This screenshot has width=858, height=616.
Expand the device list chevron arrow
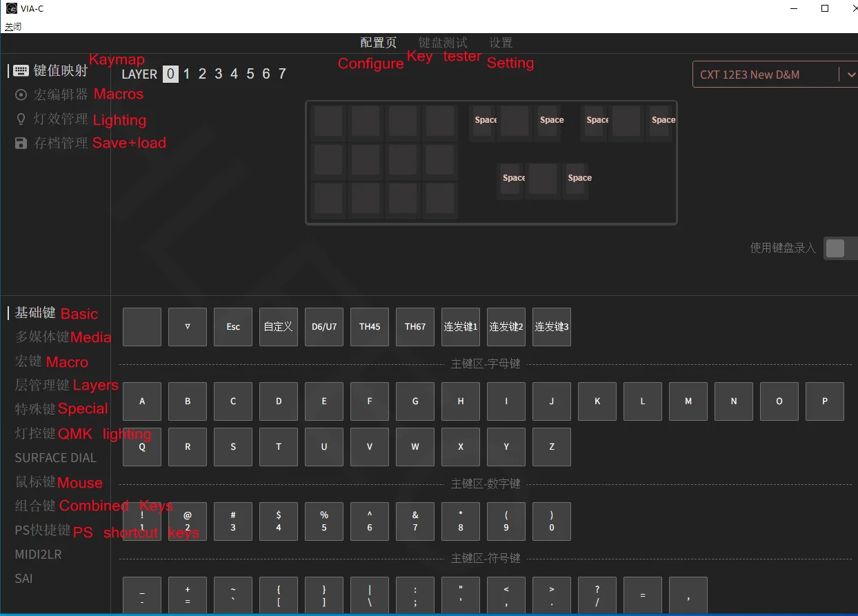[850, 74]
